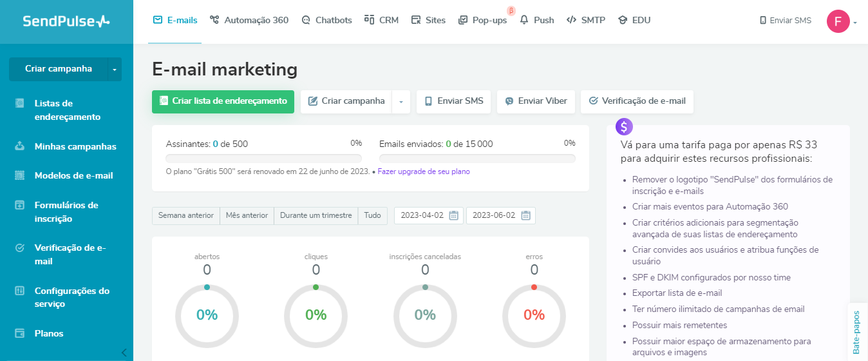The image size is (868, 361).
Task: Click Fazer upgrade de seu plano link
Action: tap(424, 171)
